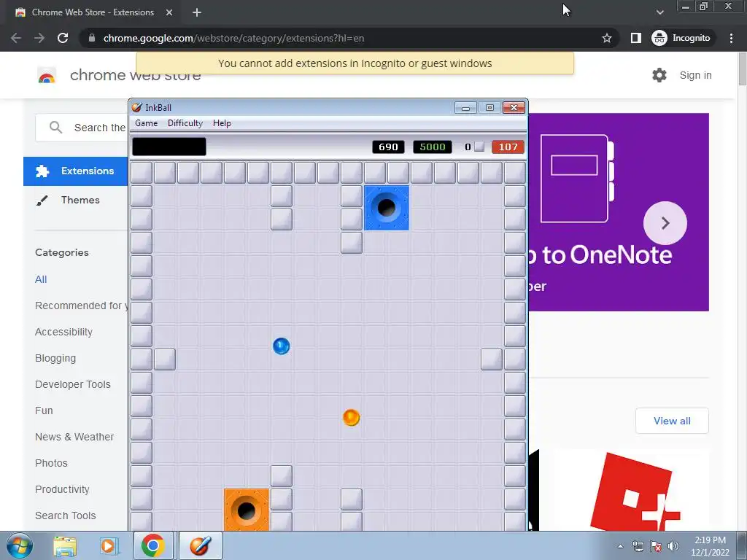Switch to InkBall in taskbar

(200, 545)
